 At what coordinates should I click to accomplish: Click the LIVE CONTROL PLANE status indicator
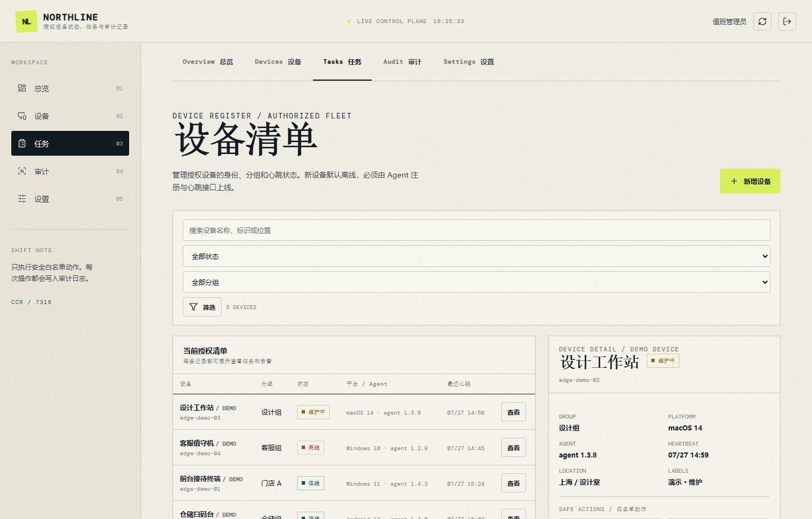coord(405,21)
